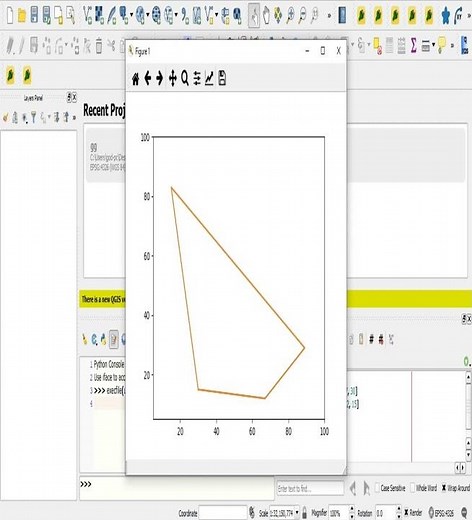Click the Zoom Full extent icon

pos(278,15)
